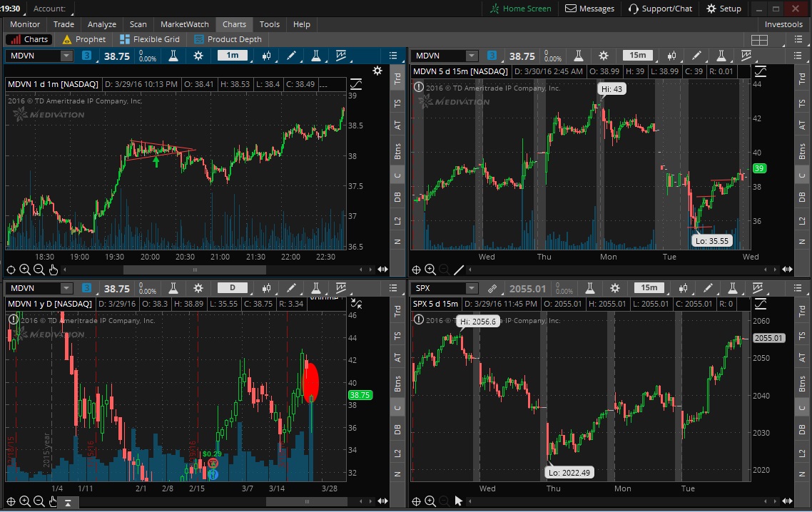
Task: Toggle the TS sidebar tab on the top-left chart
Action: coord(397,103)
